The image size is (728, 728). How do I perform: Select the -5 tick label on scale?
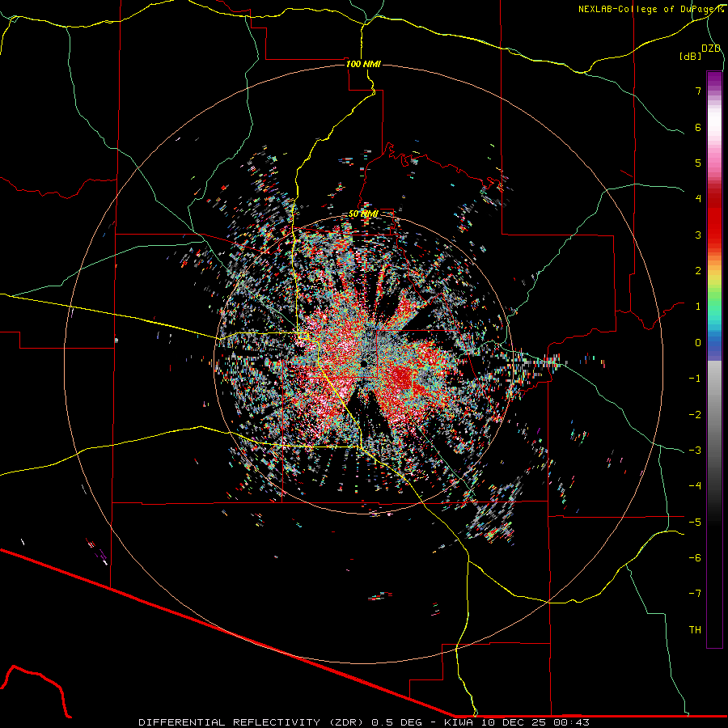click(695, 523)
